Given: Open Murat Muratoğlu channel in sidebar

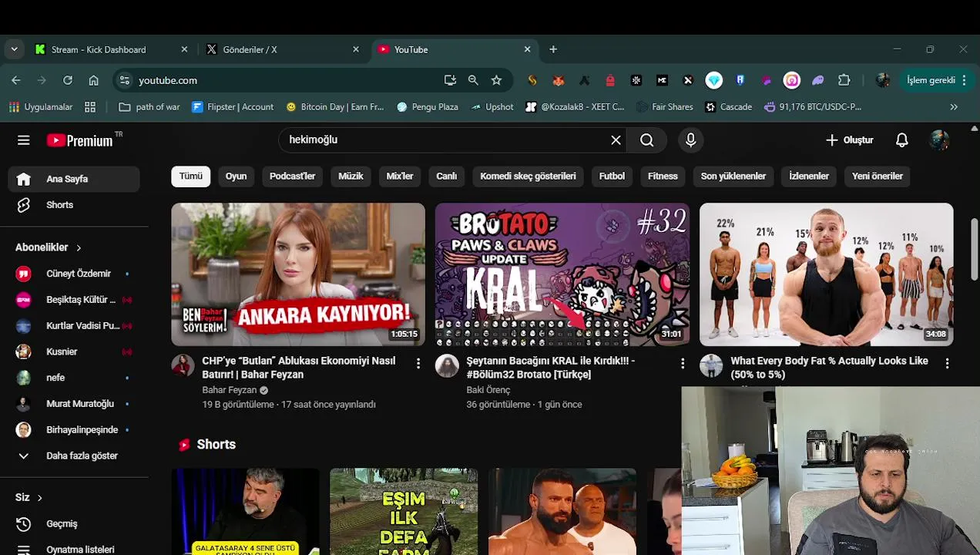Looking at the screenshot, I should click(74, 404).
